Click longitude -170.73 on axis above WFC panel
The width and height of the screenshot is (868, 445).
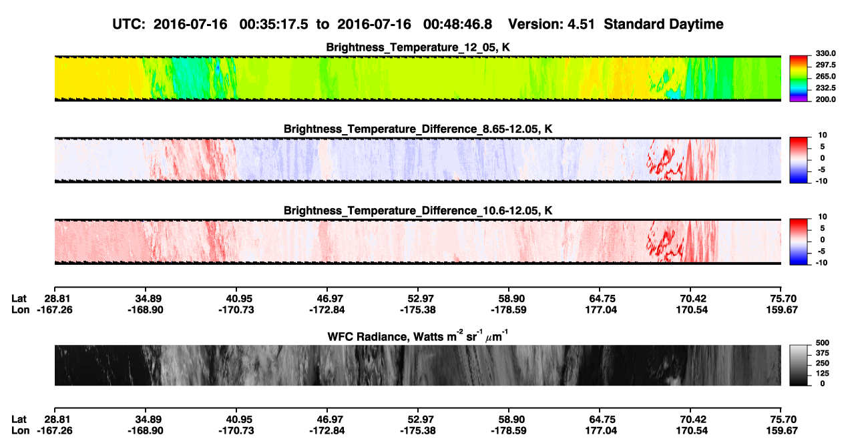pyautogui.click(x=236, y=310)
